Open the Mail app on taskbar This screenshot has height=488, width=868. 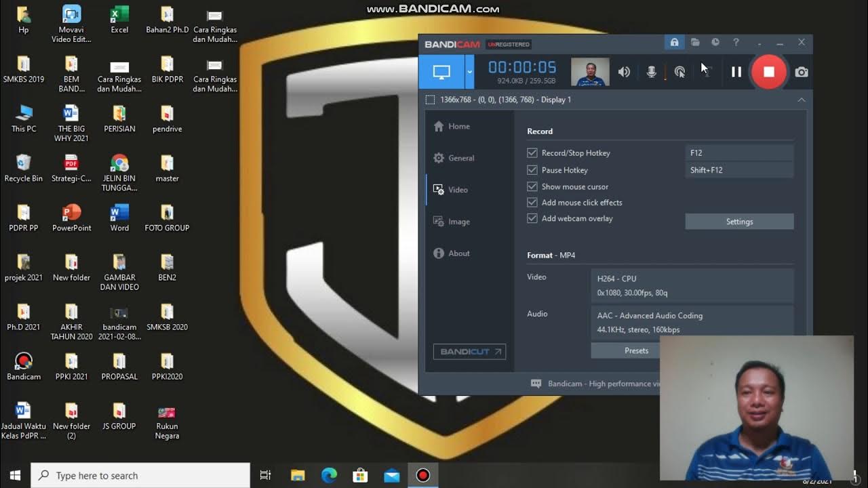[391, 475]
